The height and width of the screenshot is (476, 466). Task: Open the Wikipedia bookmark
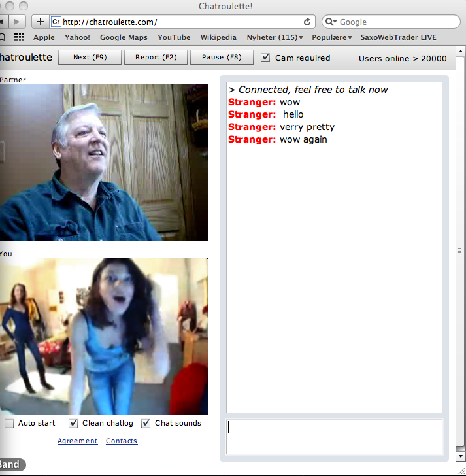coord(218,37)
